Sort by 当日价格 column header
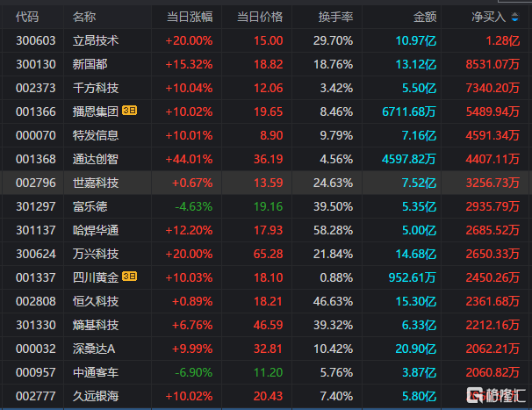The height and width of the screenshot is (410, 532). (x=259, y=17)
